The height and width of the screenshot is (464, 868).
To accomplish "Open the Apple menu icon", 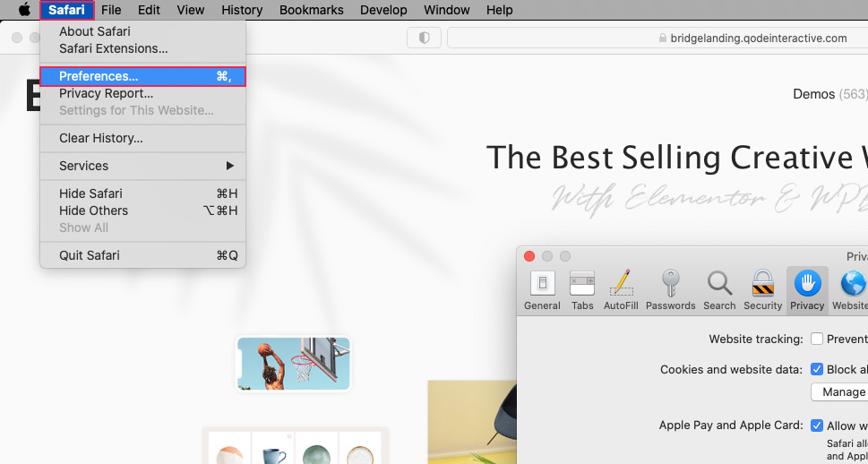I will coord(24,10).
